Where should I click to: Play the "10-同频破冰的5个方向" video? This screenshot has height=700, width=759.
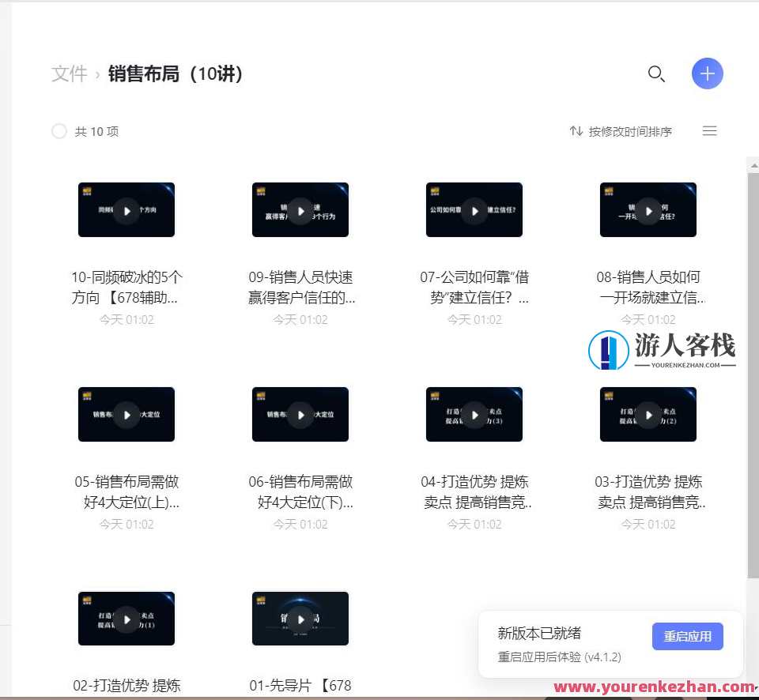(126, 209)
